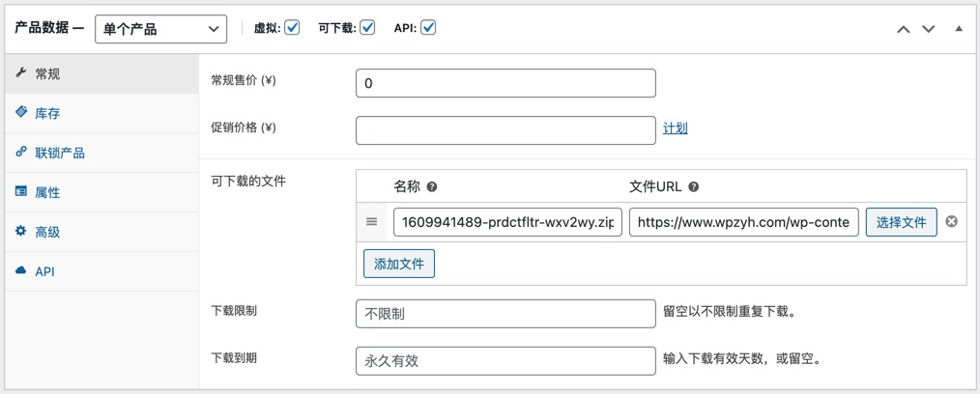Click the list icon beside 属性
The height and width of the screenshot is (394, 980).
tap(20, 192)
